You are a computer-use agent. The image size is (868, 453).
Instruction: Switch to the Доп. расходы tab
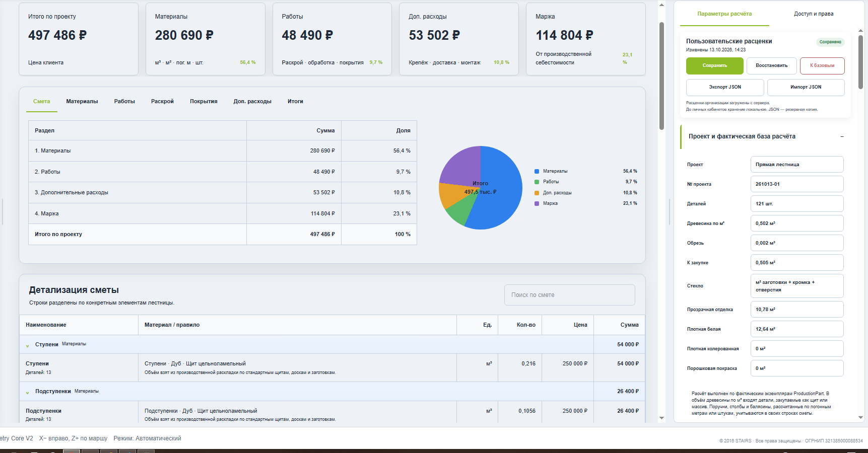click(x=252, y=102)
